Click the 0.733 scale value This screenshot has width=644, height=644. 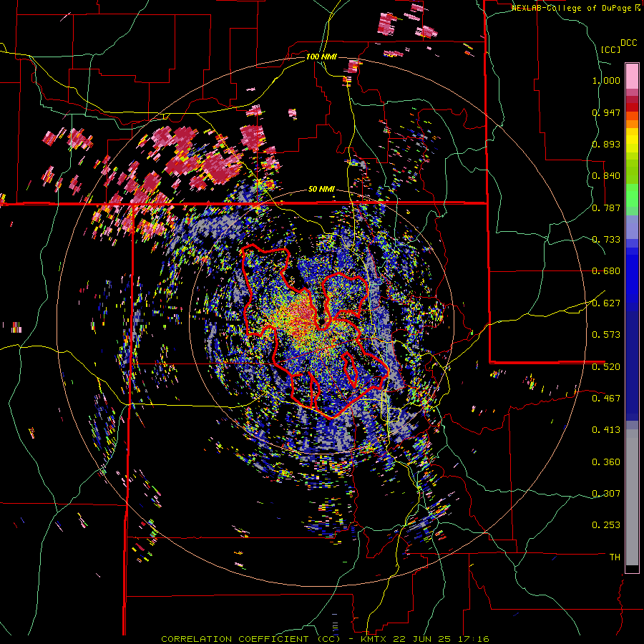point(606,240)
